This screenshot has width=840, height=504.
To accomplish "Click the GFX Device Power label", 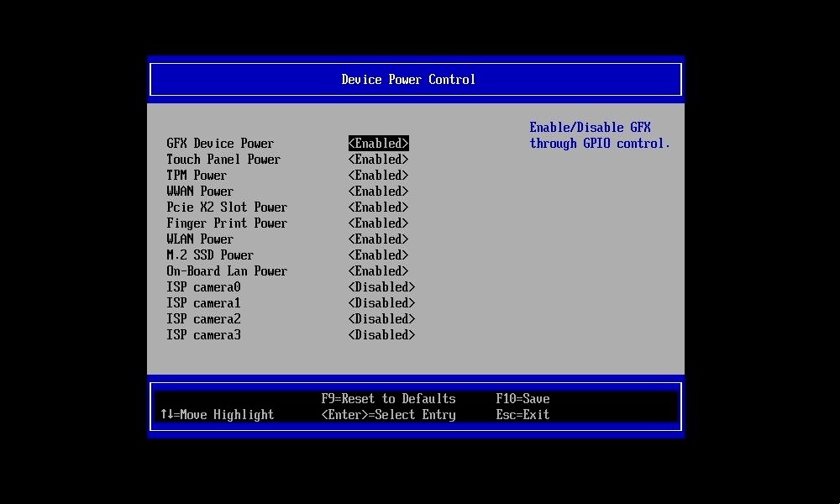I will coord(219,143).
